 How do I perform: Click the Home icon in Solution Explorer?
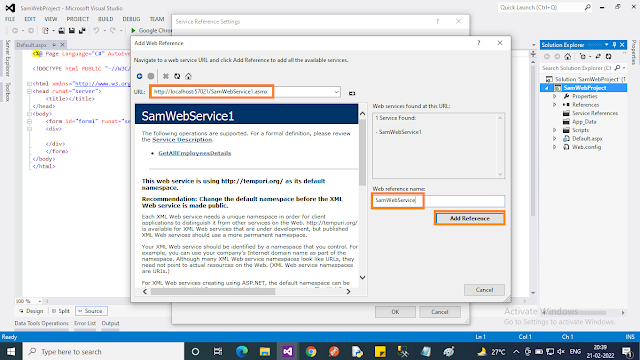point(568,56)
